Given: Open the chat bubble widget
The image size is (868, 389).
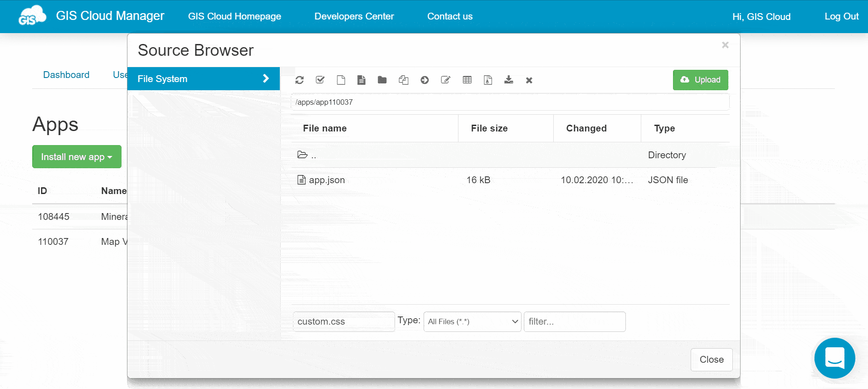Looking at the screenshot, I should click(834, 358).
